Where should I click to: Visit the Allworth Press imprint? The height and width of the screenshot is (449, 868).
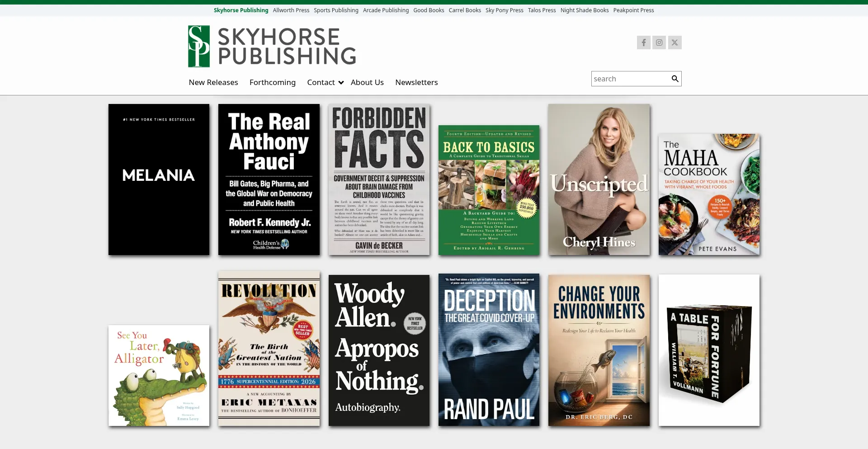291,10
